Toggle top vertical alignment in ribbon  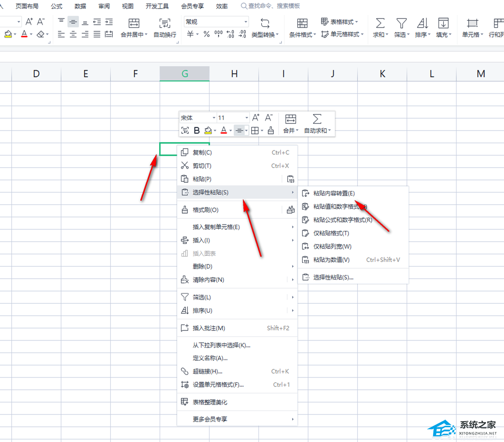point(61,22)
